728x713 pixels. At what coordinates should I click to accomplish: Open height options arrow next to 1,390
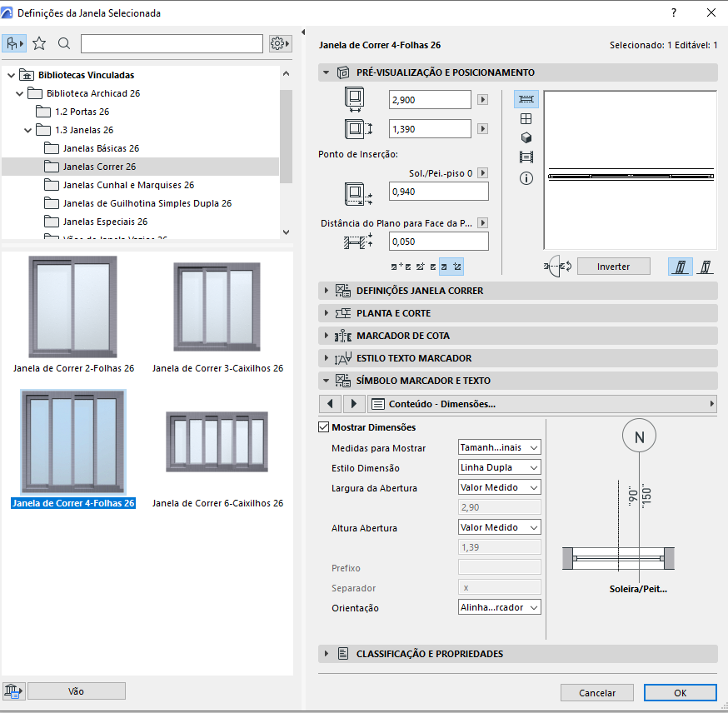(x=483, y=128)
